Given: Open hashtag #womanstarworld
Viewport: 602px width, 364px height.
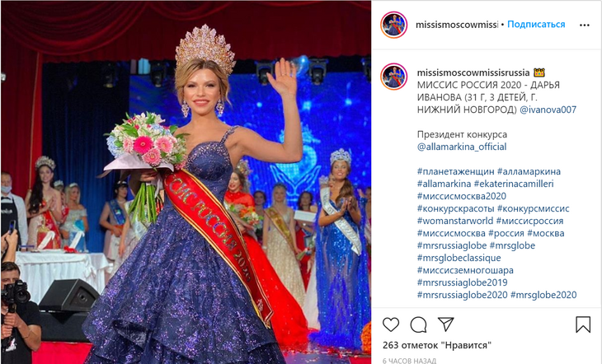Looking at the screenshot, I should click(455, 221).
